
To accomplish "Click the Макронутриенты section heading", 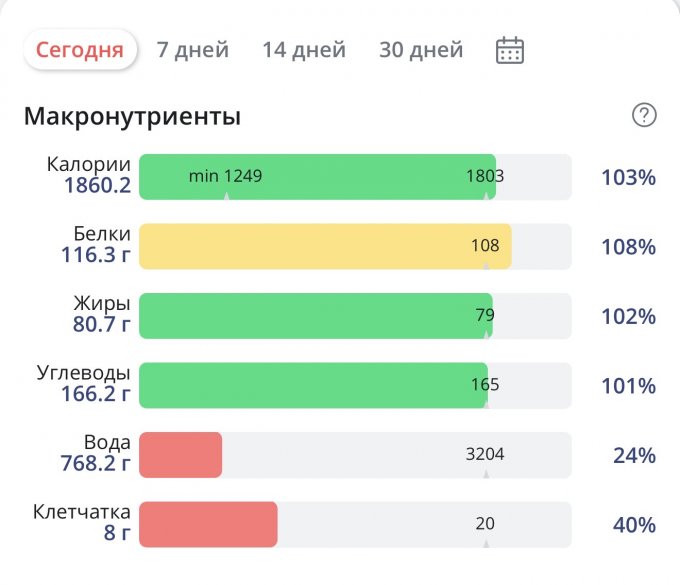I will [132, 116].
